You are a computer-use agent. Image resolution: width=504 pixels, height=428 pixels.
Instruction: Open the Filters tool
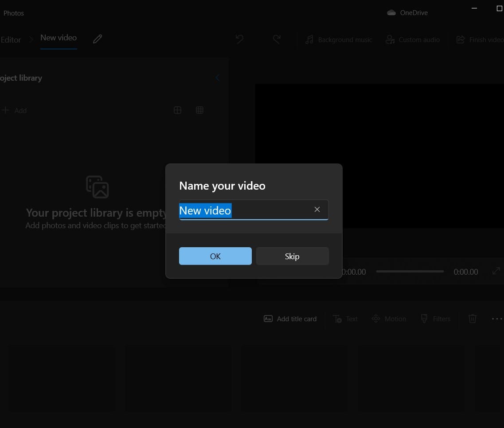pos(436,319)
